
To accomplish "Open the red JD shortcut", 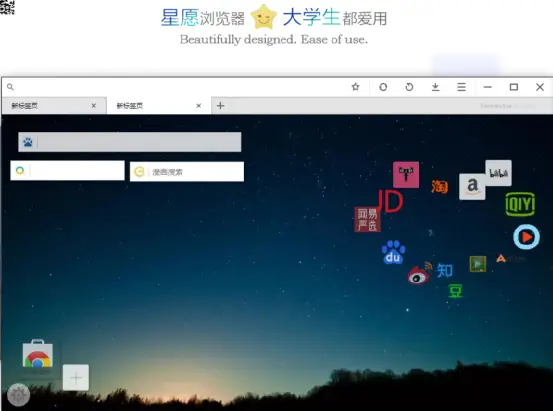I will pos(390,201).
